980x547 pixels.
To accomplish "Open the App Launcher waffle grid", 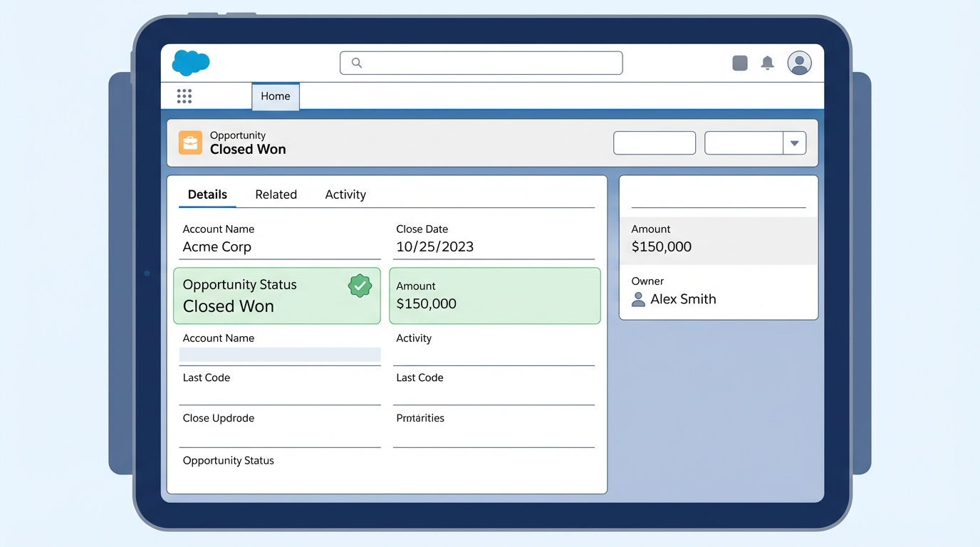I will 184,95.
